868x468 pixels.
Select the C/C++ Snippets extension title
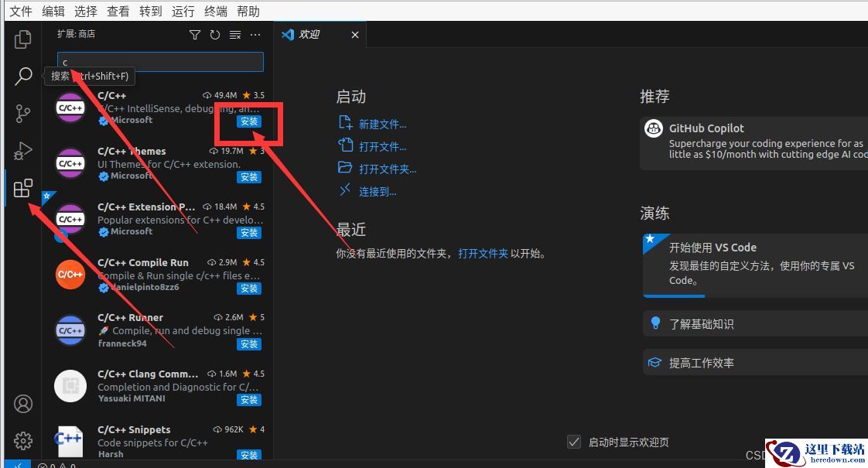pyautogui.click(x=134, y=429)
